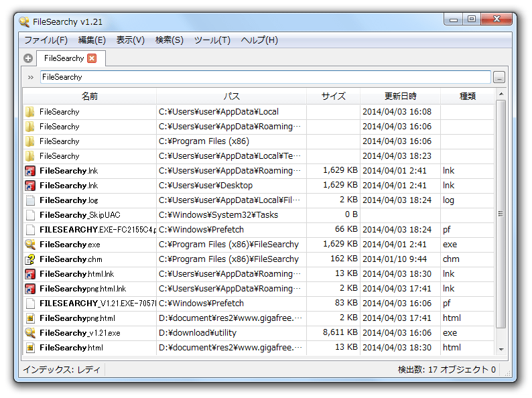The width and height of the screenshot is (532, 398).
Task: Click folder icon for FileSearchy dated 18:23
Action: click(x=30, y=156)
